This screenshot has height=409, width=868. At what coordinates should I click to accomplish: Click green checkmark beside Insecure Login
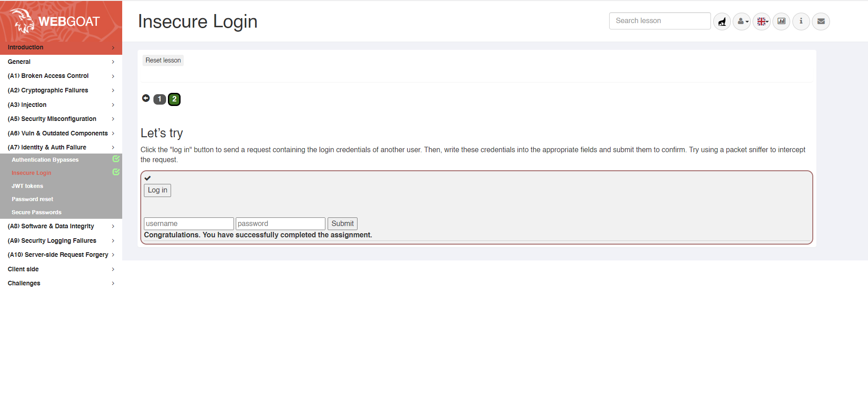116,172
